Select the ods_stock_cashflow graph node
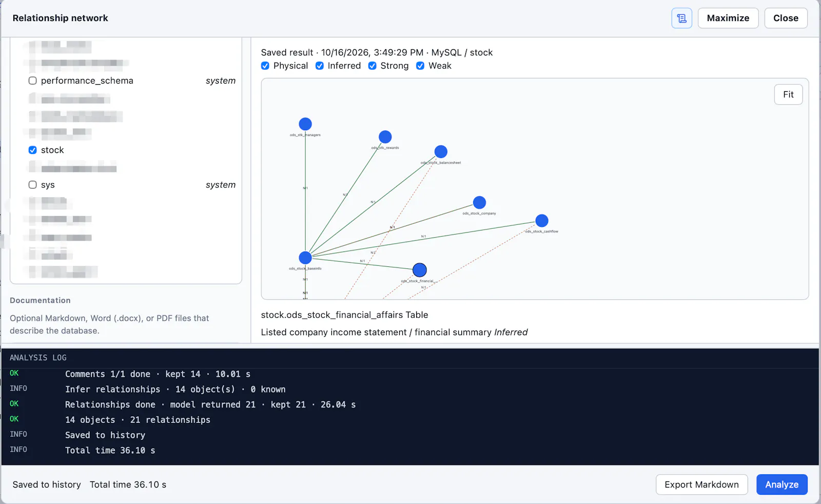821x504 pixels. [x=542, y=221]
